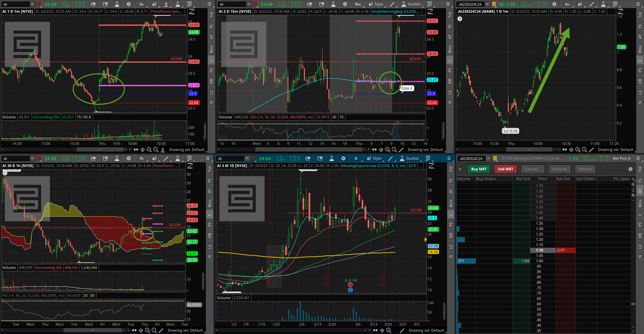
Task: Open symbol dropdown on Active Trader ladder
Action: 488,158
